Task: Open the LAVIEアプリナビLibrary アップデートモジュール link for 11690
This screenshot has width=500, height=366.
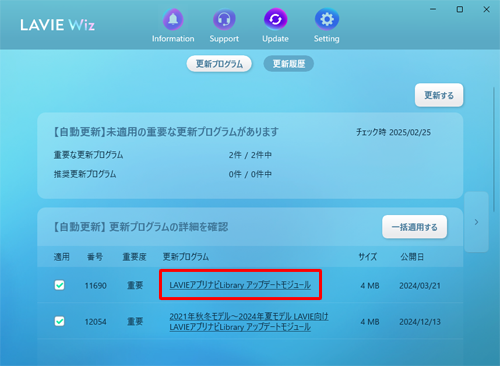Action: pyautogui.click(x=240, y=285)
